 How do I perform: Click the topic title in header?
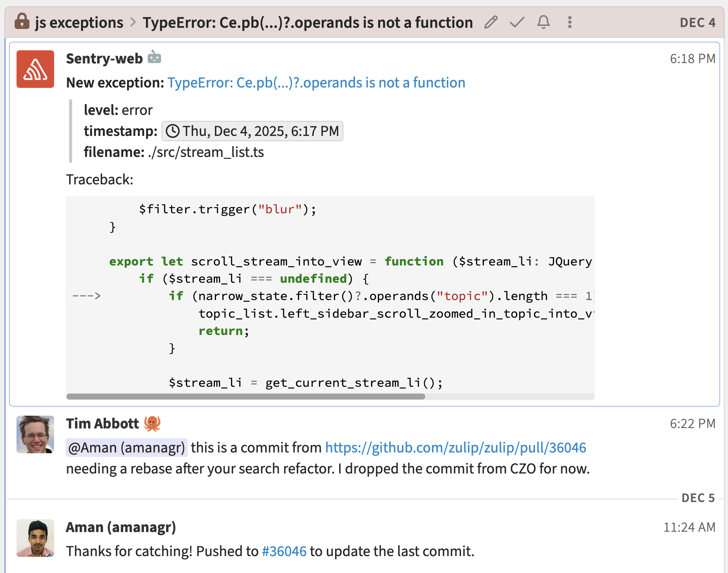click(x=307, y=23)
